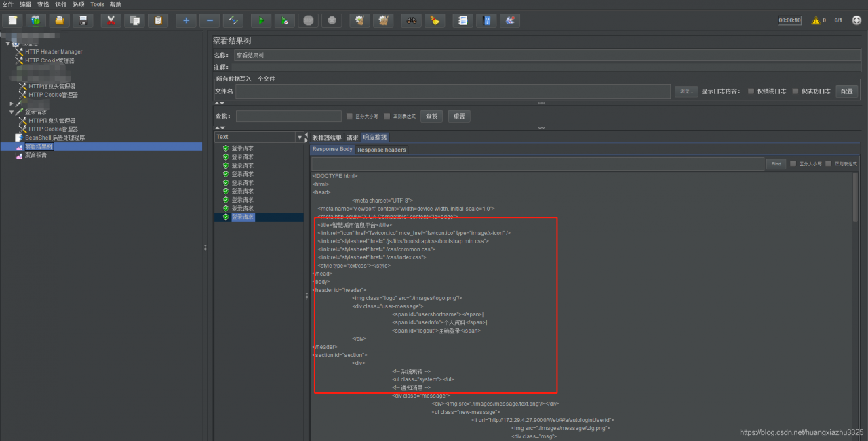Select the Response Body tab
Screen dimensions: 868x441
point(332,149)
